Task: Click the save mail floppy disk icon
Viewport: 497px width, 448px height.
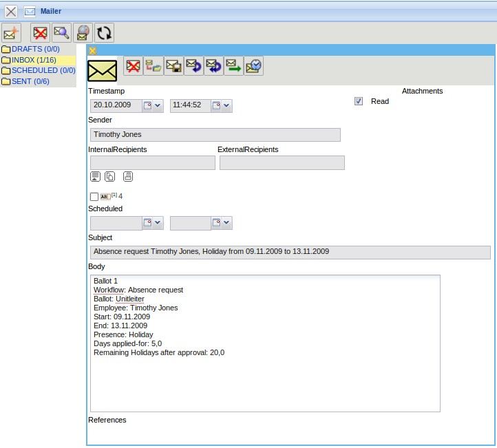Action: click(x=173, y=66)
